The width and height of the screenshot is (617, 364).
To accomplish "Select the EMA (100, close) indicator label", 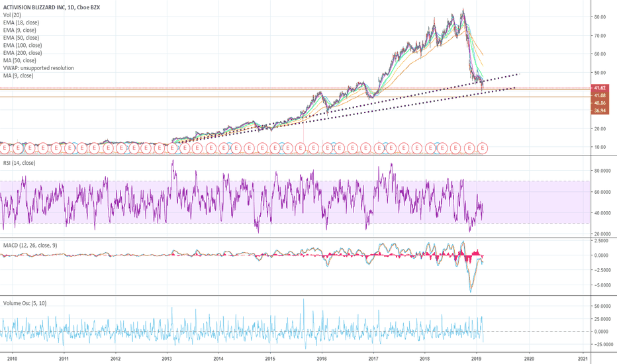I will point(23,45).
